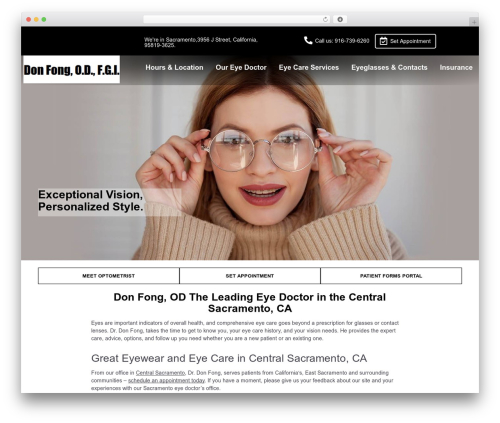Open the Patient Forms Portal button

[x=391, y=276]
